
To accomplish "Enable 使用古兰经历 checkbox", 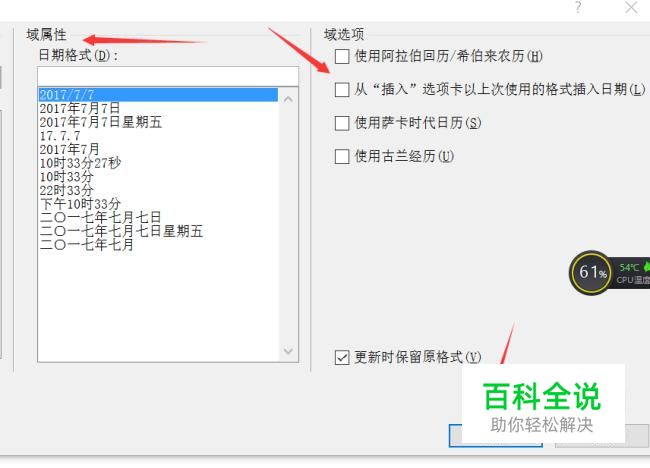I will click(x=342, y=156).
